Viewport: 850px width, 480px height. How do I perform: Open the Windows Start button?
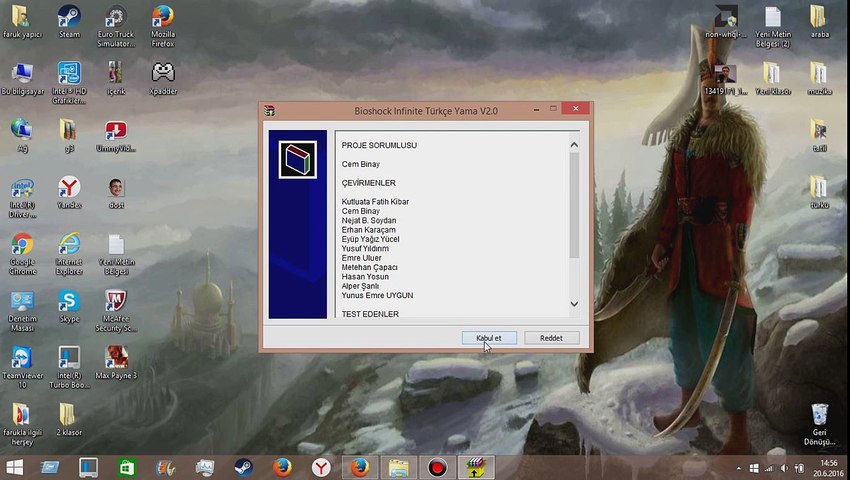(x=15, y=468)
